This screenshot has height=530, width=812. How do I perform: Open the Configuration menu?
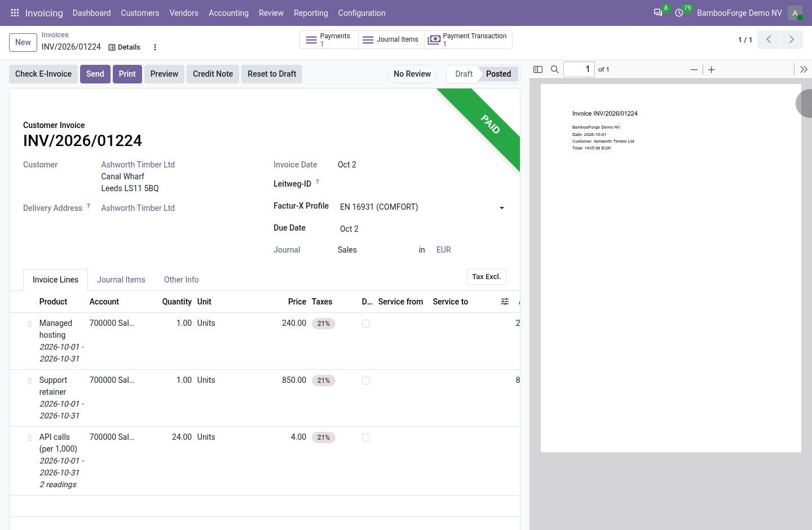pos(361,13)
